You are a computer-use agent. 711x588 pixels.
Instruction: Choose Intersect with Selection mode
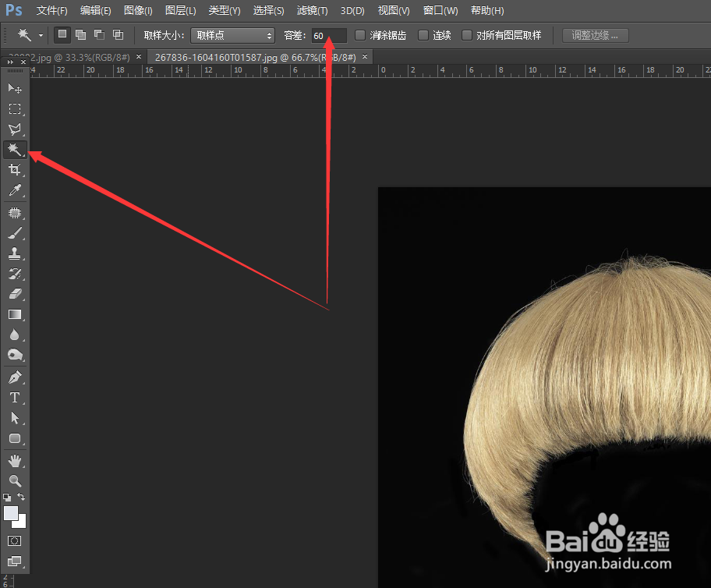118,35
